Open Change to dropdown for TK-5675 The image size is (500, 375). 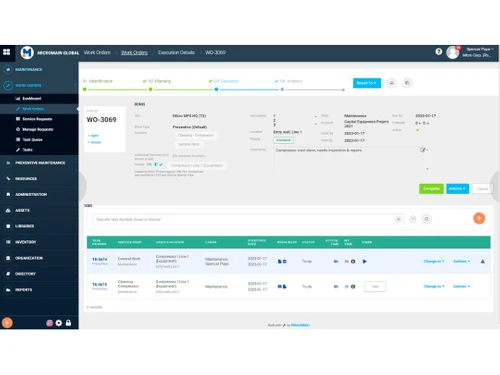434,286
